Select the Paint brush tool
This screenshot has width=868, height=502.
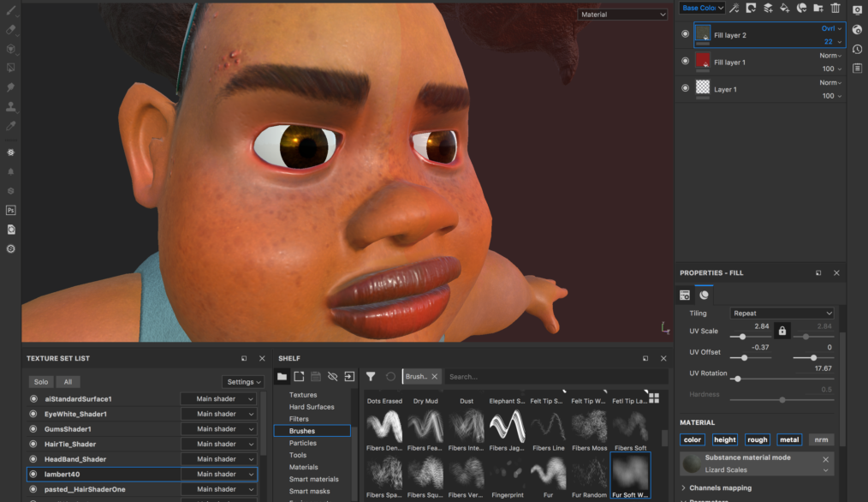(10, 10)
